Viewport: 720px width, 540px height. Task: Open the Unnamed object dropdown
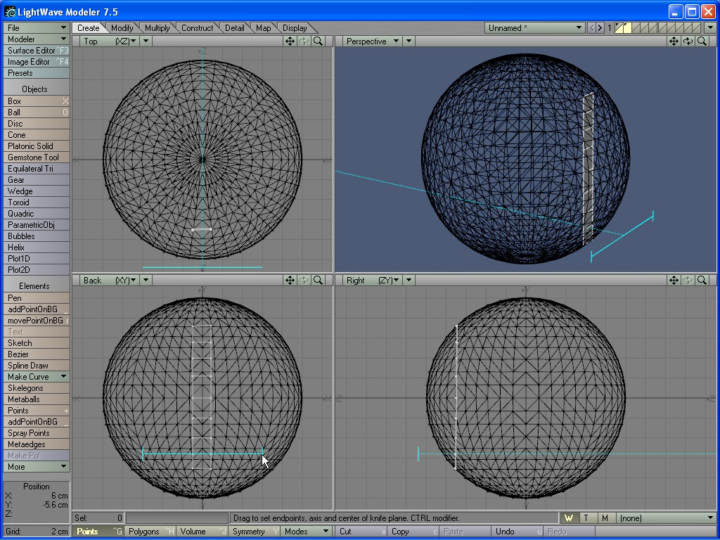click(x=535, y=28)
